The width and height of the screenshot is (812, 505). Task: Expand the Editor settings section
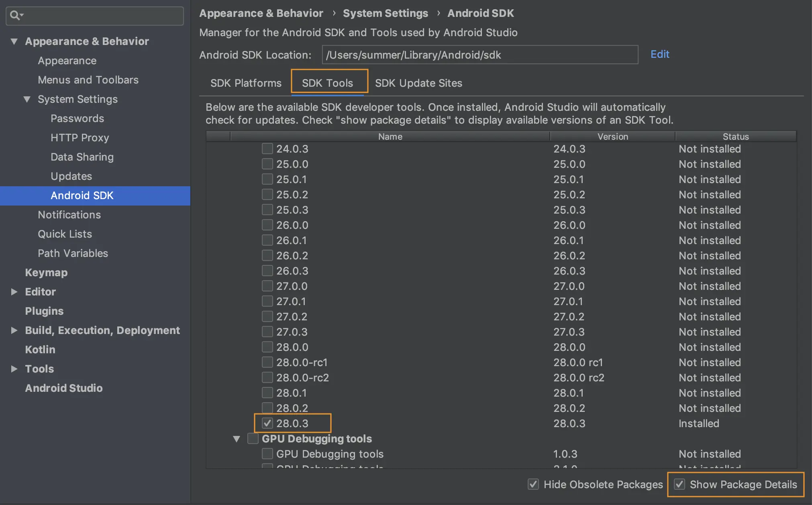pyautogui.click(x=14, y=292)
